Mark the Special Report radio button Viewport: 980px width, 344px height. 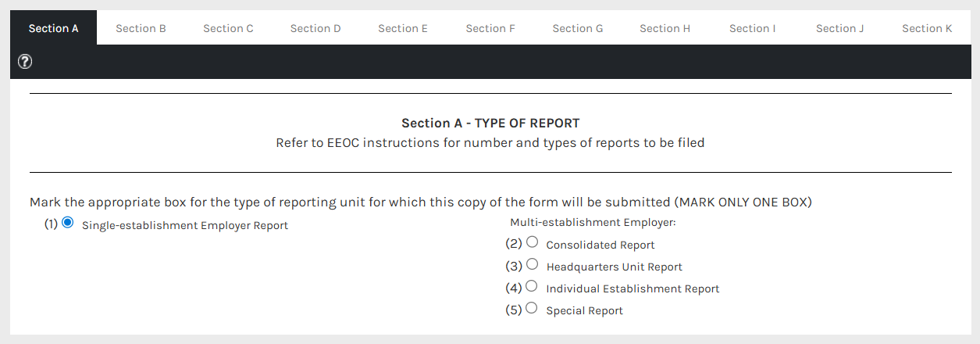pos(533,308)
